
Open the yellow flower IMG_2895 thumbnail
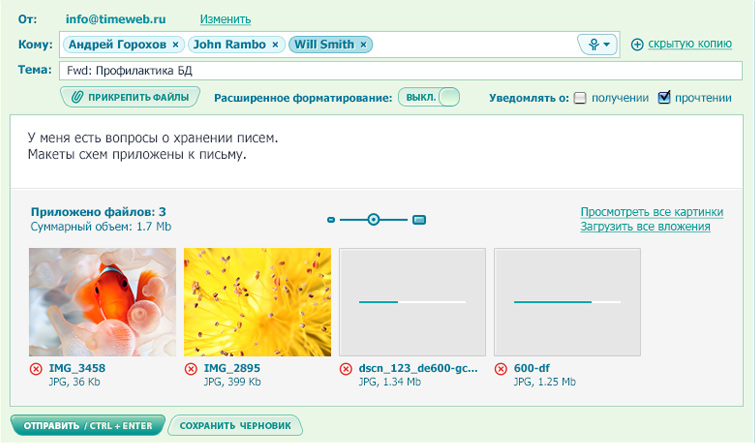click(x=257, y=302)
